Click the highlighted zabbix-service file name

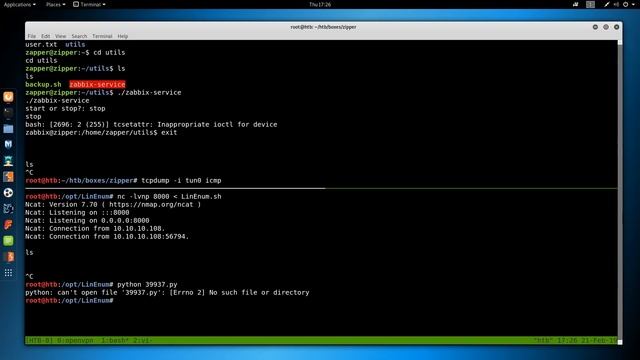(97, 84)
